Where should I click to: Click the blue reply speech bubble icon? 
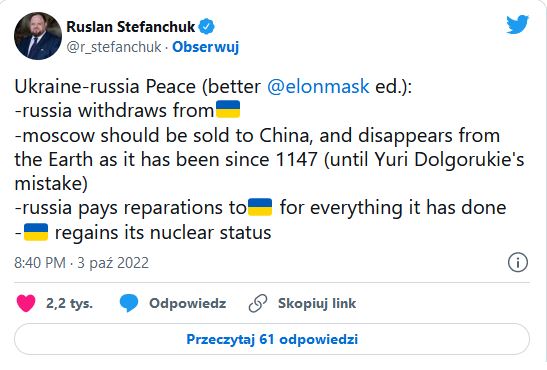click(x=129, y=303)
